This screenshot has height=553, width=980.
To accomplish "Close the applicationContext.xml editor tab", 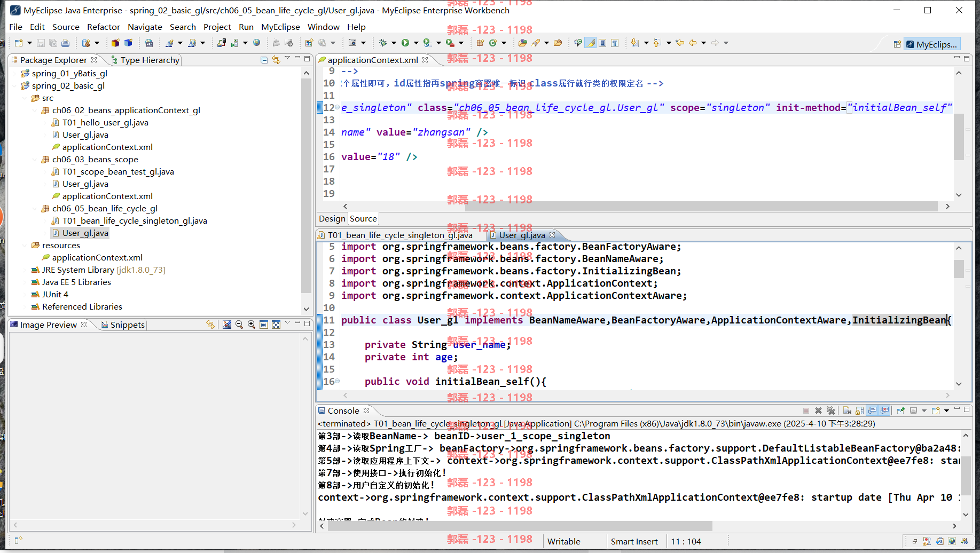I will (425, 60).
